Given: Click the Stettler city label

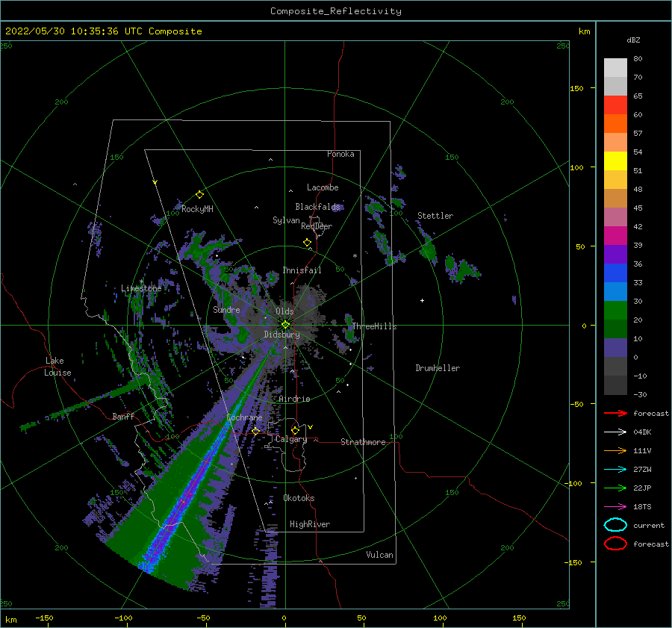Looking at the screenshot, I should 435,216.
